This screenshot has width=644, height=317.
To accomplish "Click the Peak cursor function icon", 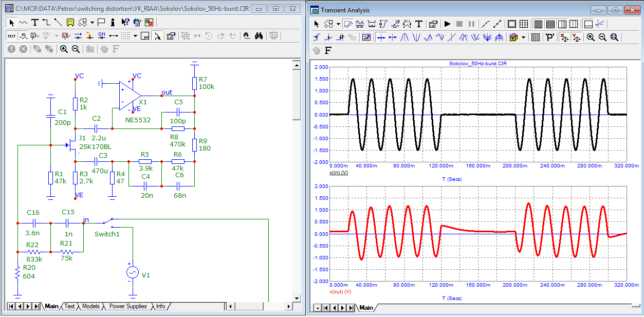I will click(x=404, y=37).
